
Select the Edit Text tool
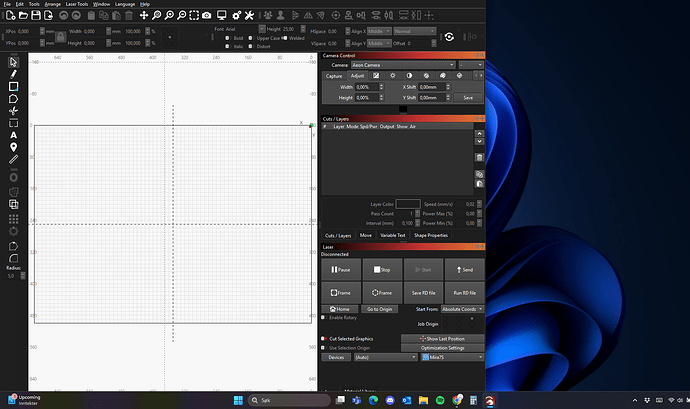click(13, 134)
